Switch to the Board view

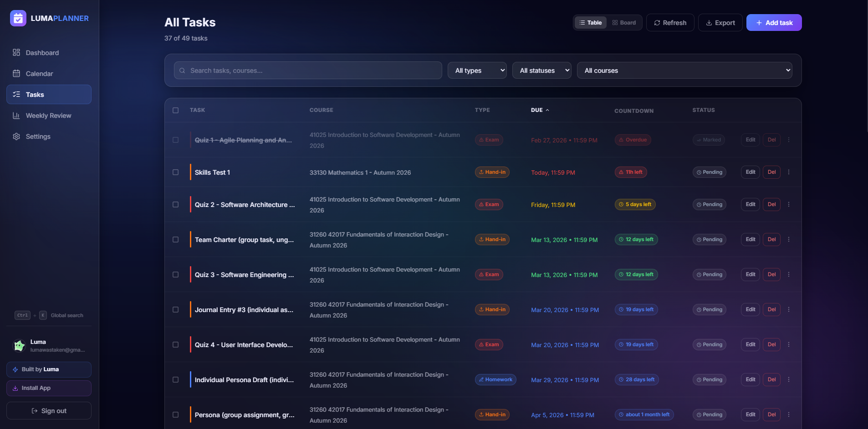point(624,23)
